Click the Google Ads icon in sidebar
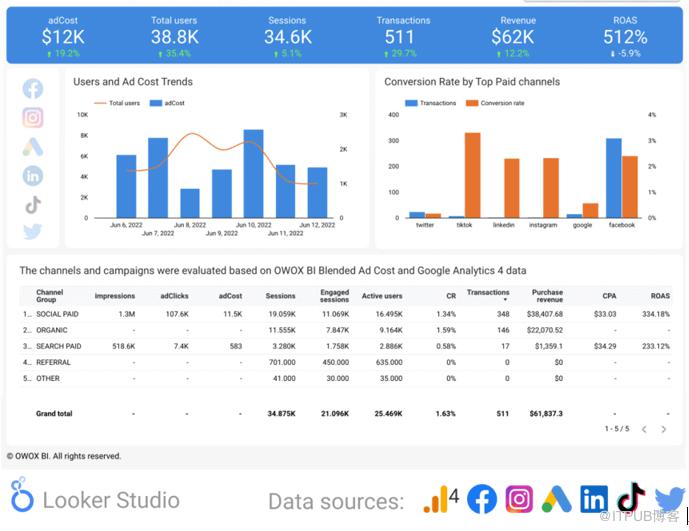Viewport: 689px width, 531px height. tap(33, 147)
